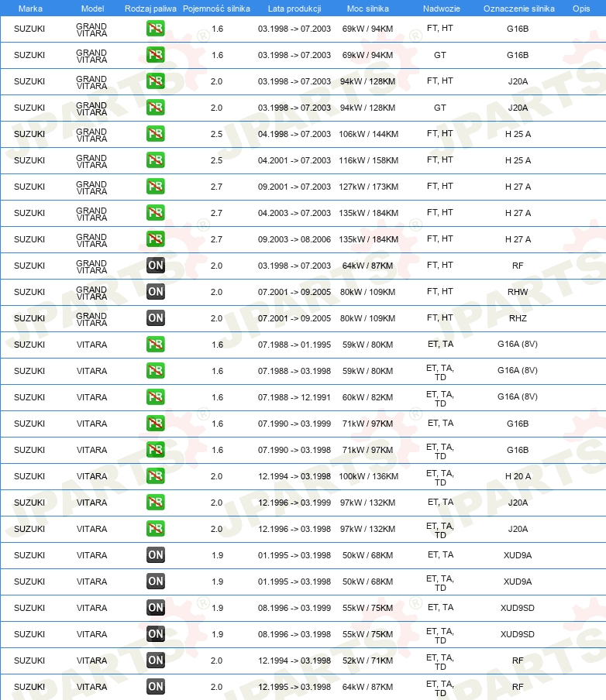Click ON diesel icon in XUD9A ET, TA row
Image resolution: width=606 pixels, height=700 pixels.
[156, 555]
